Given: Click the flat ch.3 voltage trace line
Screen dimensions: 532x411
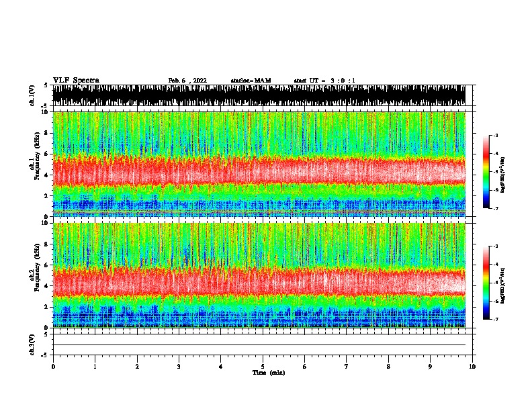Looking at the screenshot, I should click(259, 345).
